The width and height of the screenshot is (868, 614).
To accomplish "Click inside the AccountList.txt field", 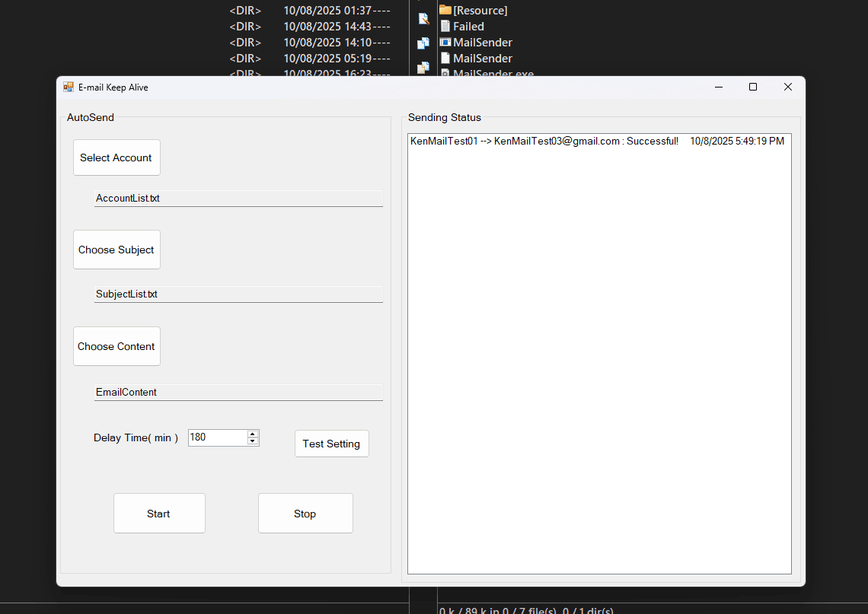I will (238, 198).
